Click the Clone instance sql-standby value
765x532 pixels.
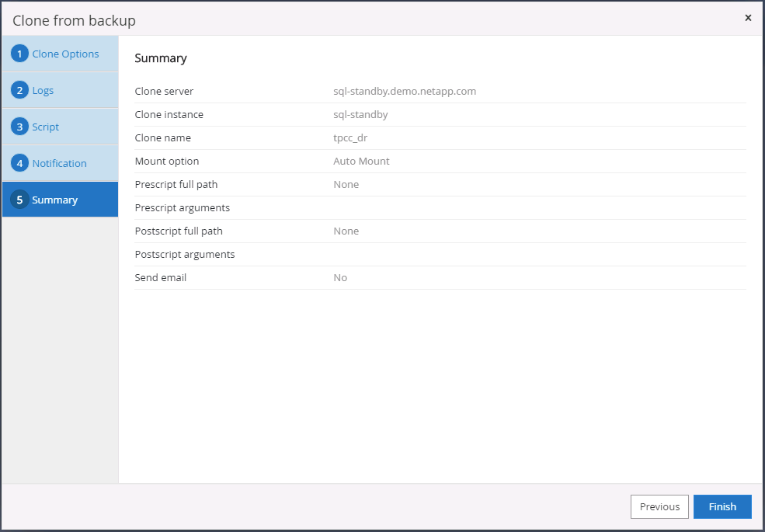(360, 114)
